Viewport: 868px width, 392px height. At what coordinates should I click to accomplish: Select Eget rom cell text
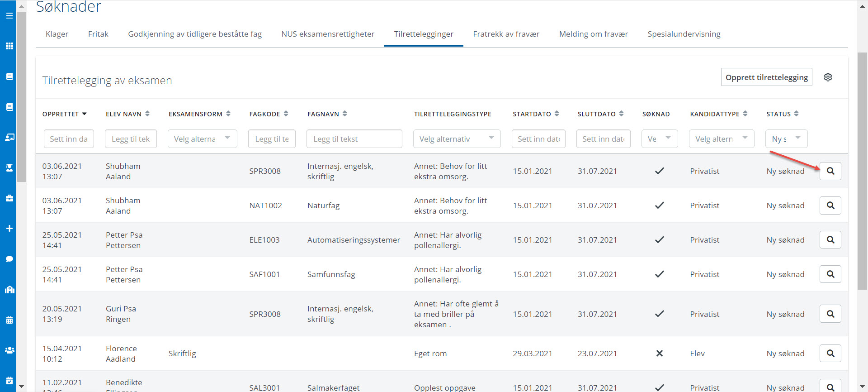(430, 354)
